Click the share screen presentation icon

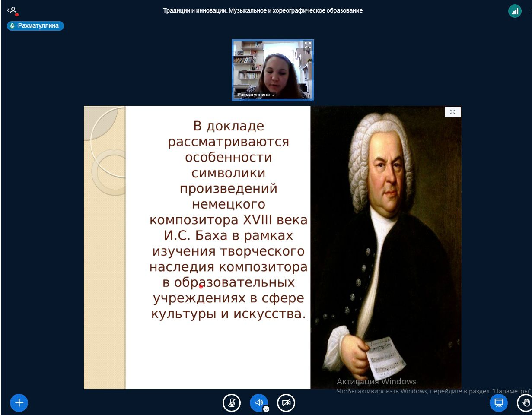pos(499,403)
